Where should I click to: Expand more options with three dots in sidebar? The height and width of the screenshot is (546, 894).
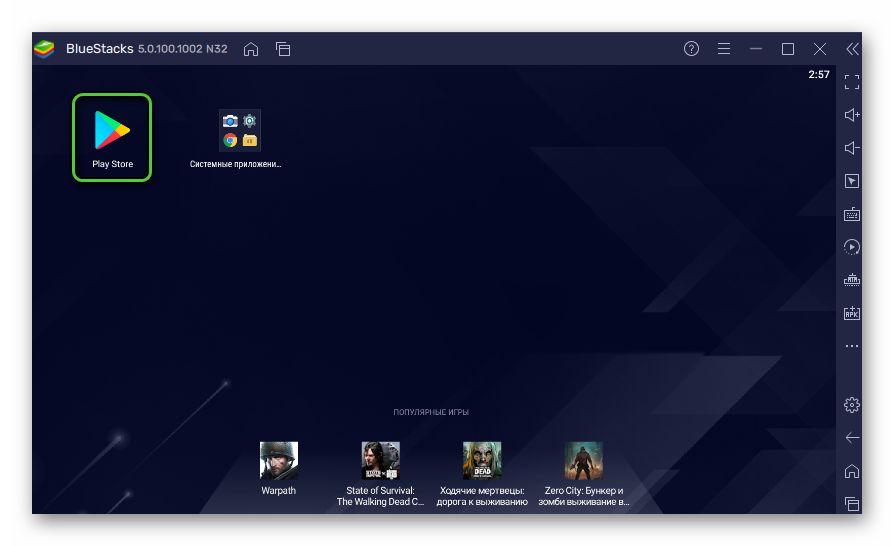point(852,346)
